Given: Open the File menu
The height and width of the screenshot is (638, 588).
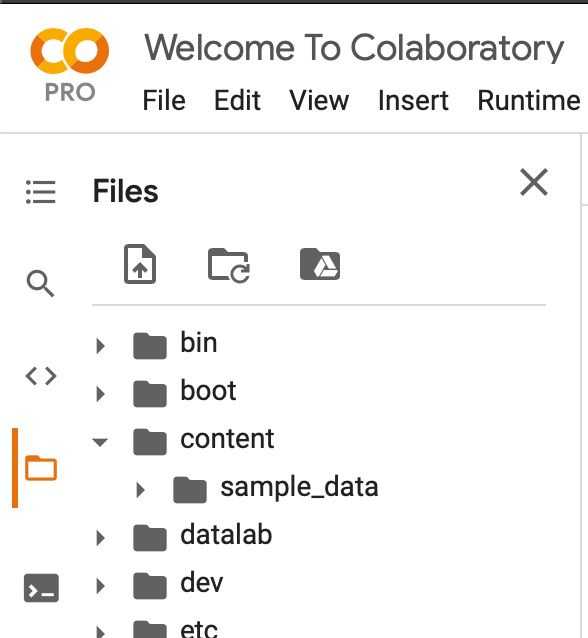Looking at the screenshot, I should (164, 101).
